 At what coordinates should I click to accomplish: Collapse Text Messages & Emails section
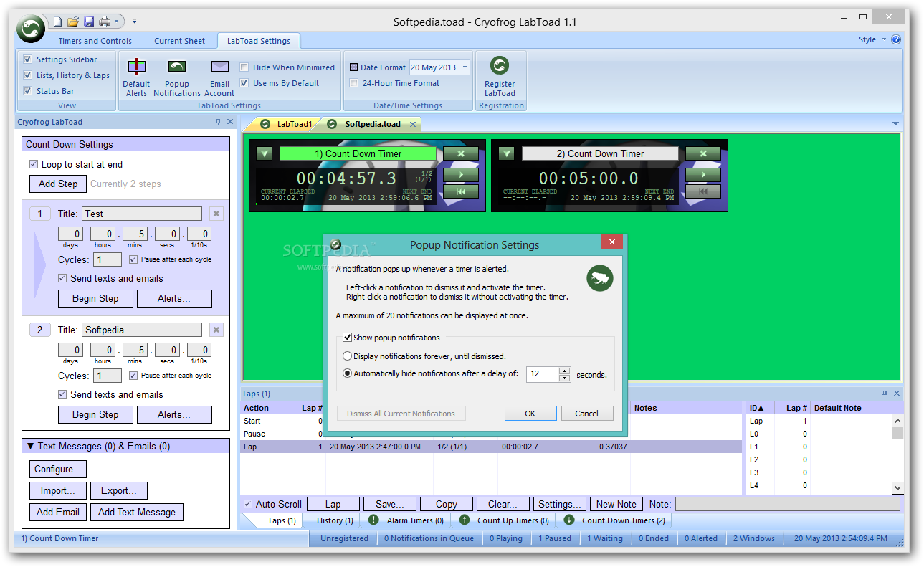pyautogui.click(x=30, y=446)
